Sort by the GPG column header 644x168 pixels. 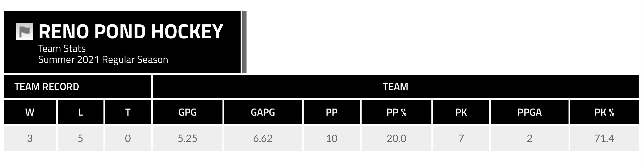pyautogui.click(x=187, y=112)
